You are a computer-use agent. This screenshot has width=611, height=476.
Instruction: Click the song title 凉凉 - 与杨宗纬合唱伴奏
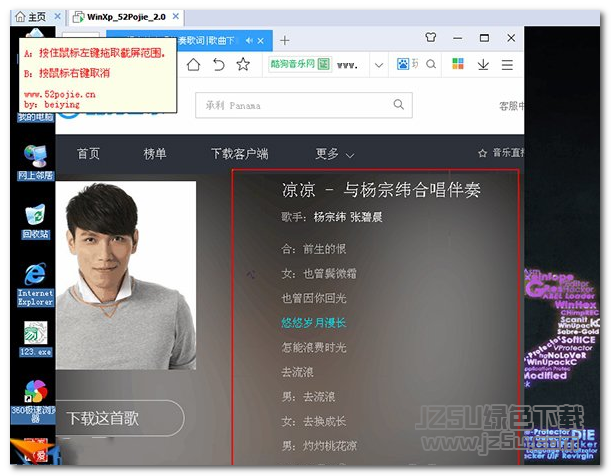coord(381,190)
